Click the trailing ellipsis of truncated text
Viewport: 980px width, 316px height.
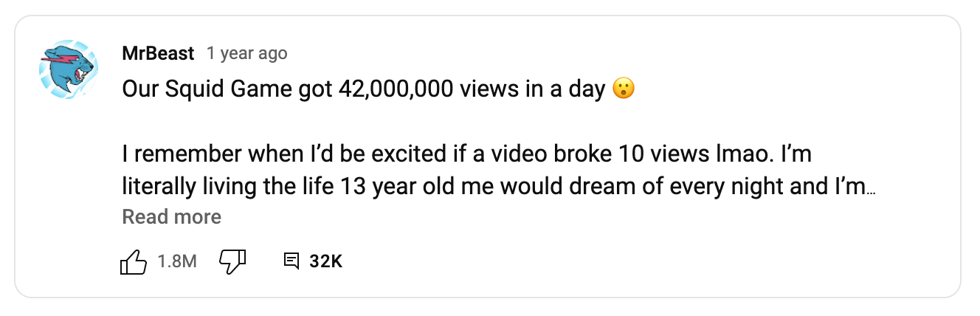point(871,188)
